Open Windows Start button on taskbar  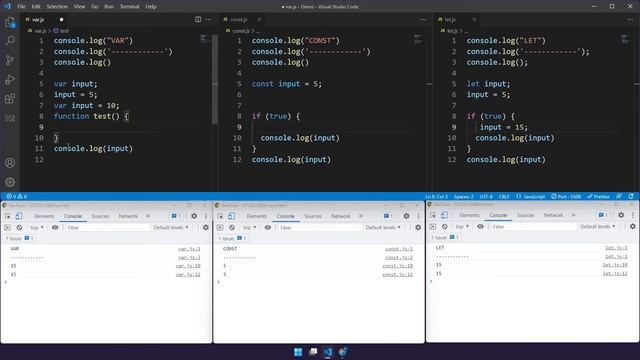(298, 352)
